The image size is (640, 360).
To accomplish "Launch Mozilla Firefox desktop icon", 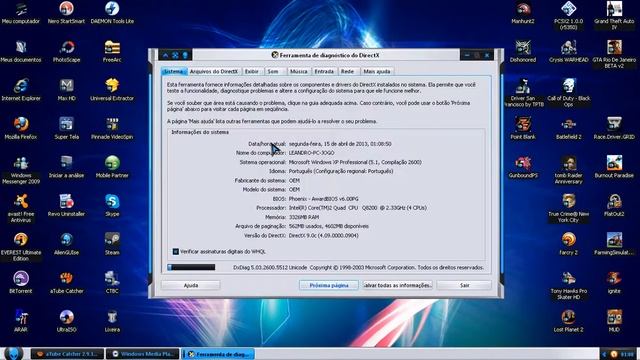I will pos(21,129).
